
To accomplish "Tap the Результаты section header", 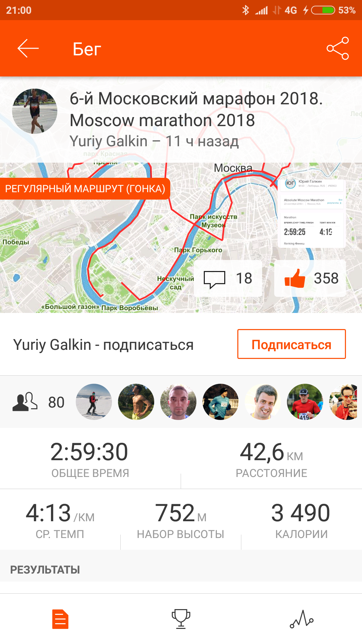I will 45,570.
